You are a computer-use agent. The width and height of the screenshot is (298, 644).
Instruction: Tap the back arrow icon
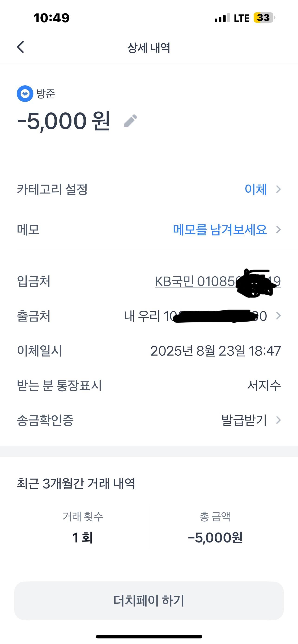pos(20,47)
